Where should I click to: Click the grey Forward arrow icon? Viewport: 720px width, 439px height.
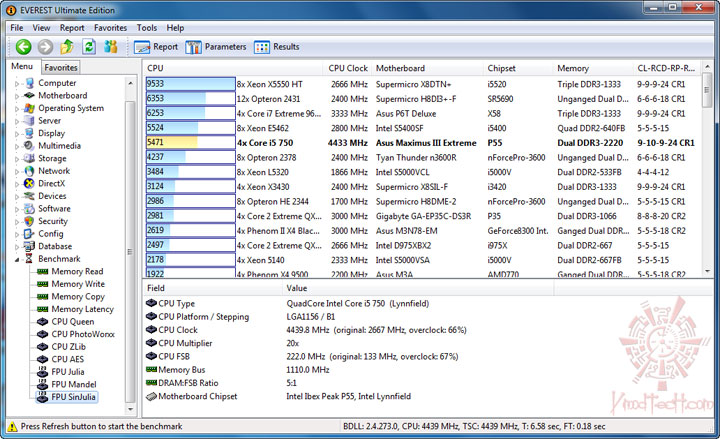(45, 47)
